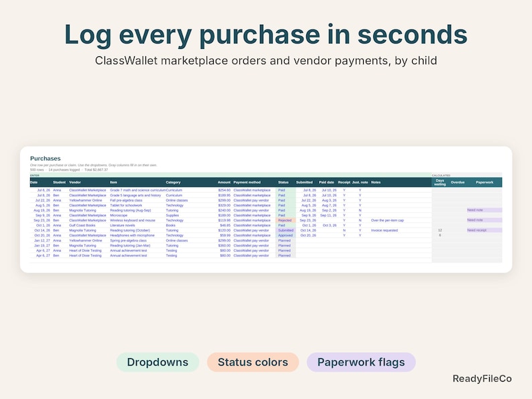Select the Jan 12, 27 date cell
This screenshot has height=399, width=532.
(x=42, y=240)
